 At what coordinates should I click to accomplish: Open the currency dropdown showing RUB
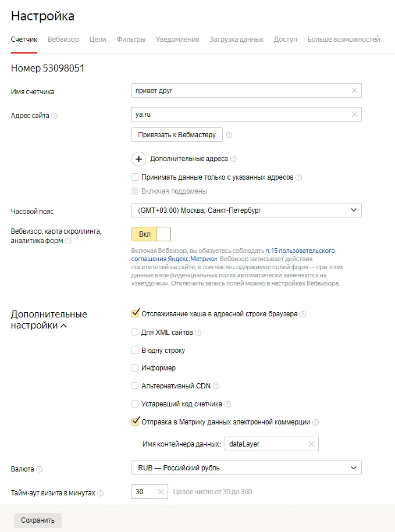point(247,468)
